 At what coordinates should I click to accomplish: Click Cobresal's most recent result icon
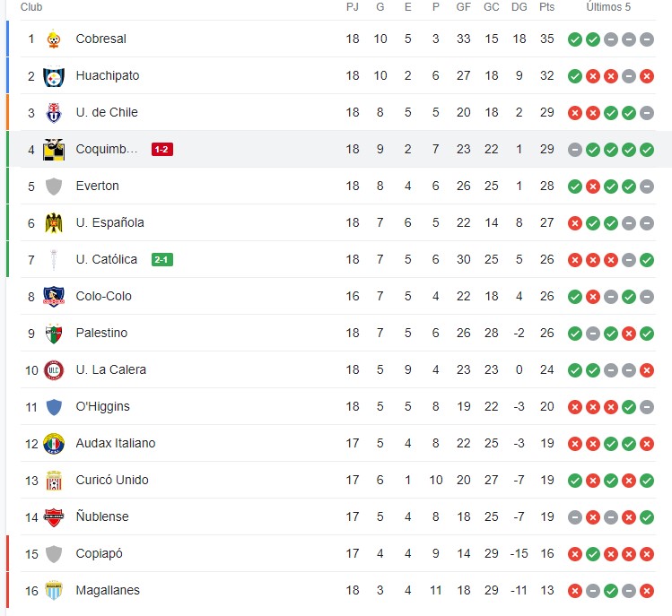[x=646, y=39]
